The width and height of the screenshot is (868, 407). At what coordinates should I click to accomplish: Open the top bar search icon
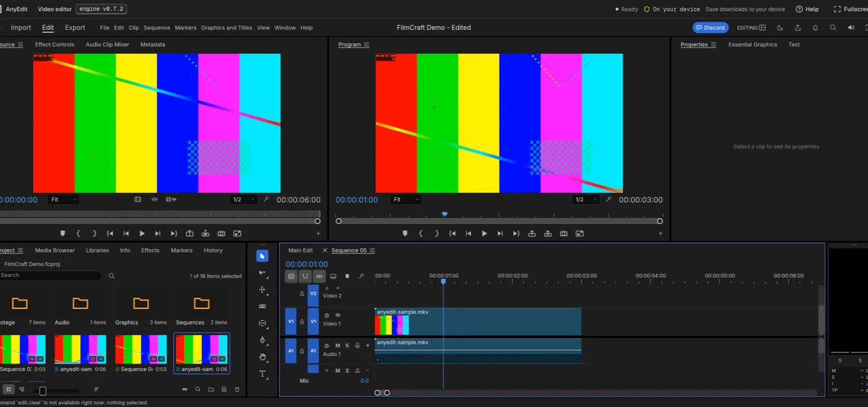[x=833, y=27]
